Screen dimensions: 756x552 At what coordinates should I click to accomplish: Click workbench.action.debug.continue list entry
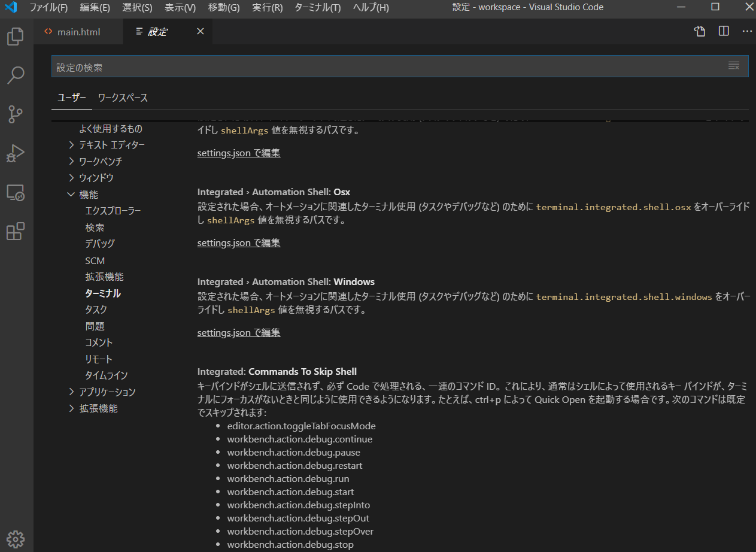[x=299, y=439]
